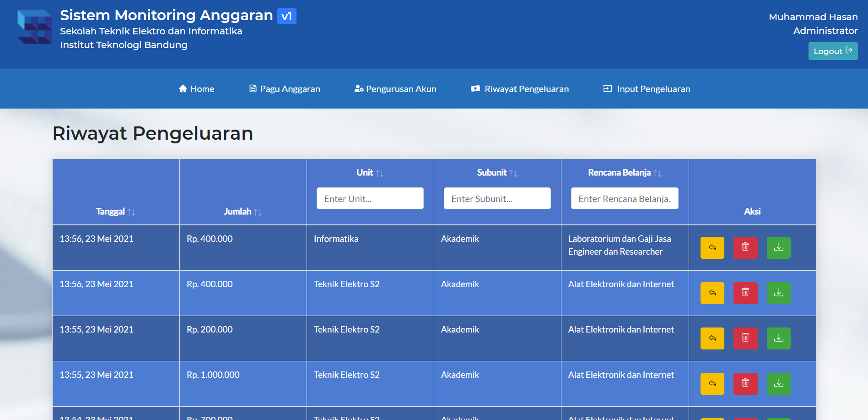This screenshot has height=420, width=868.
Task: Click the Rp. 200.000 amount cell
Action: pyautogui.click(x=243, y=338)
